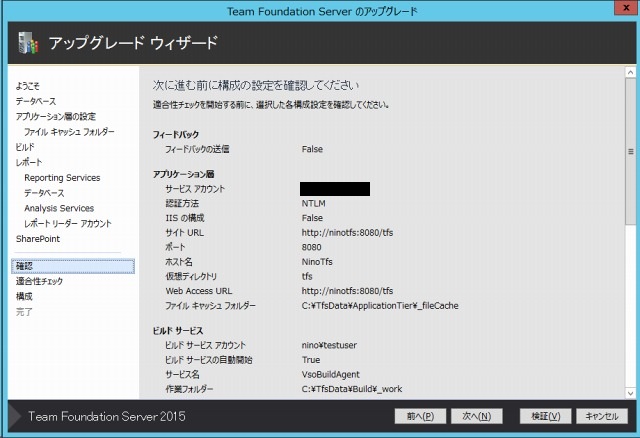Click the ビルド サービスの自動開始 True value
Screen dimensions: 640x438
coord(311,360)
